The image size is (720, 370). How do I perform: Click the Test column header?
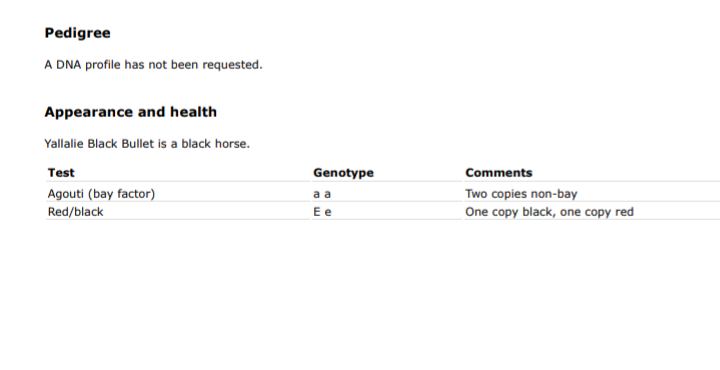click(x=61, y=173)
